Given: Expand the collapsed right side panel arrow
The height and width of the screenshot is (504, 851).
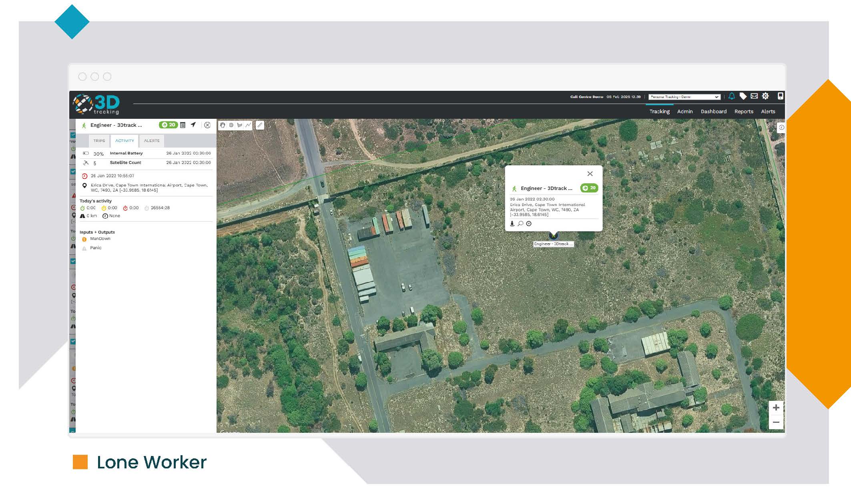Looking at the screenshot, I should (781, 128).
